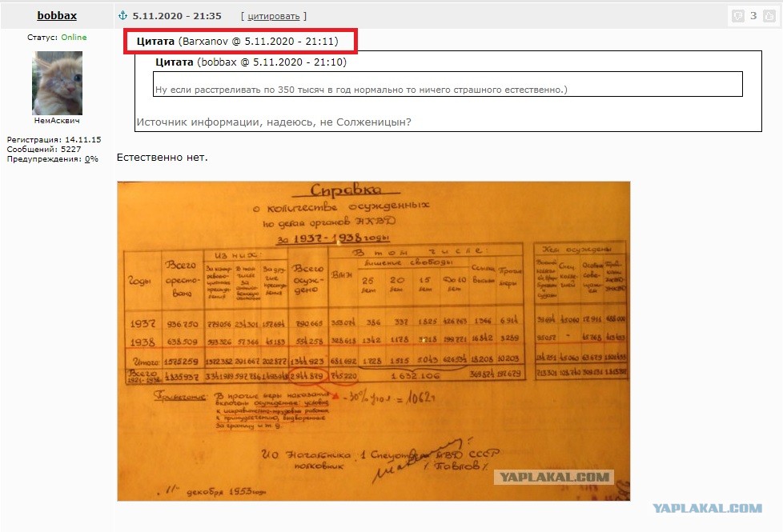Open the post permalink anchor icon

[122, 15]
